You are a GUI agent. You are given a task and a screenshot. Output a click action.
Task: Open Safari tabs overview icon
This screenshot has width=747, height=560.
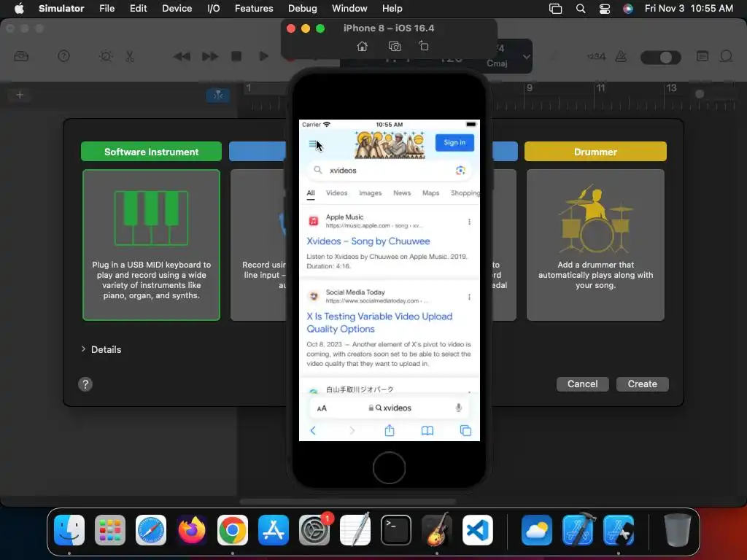point(465,430)
